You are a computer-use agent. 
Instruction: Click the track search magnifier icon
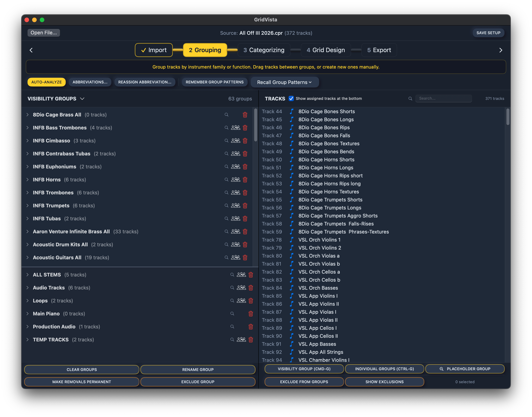click(x=410, y=99)
